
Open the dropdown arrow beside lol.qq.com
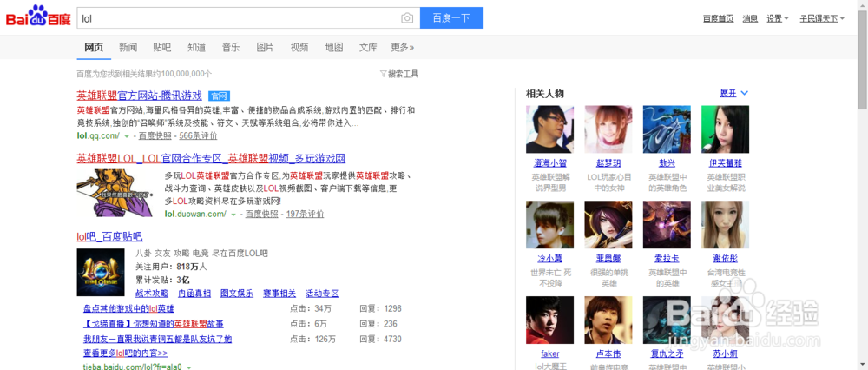(x=127, y=135)
